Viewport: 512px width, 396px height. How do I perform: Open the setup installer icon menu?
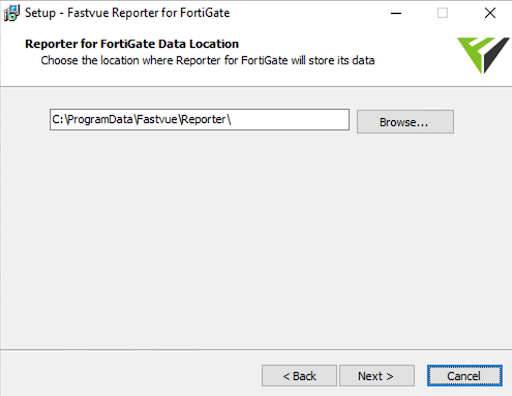[x=12, y=13]
